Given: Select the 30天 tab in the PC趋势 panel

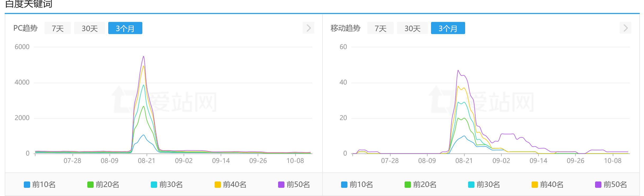Looking at the screenshot, I should (89, 28).
